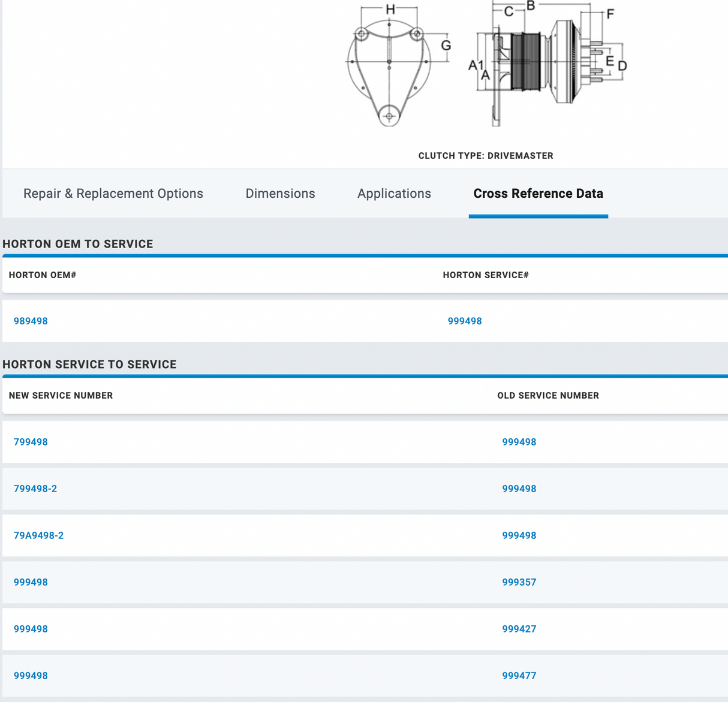
Task: Select the Applications tab
Action: [x=394, y=194]
